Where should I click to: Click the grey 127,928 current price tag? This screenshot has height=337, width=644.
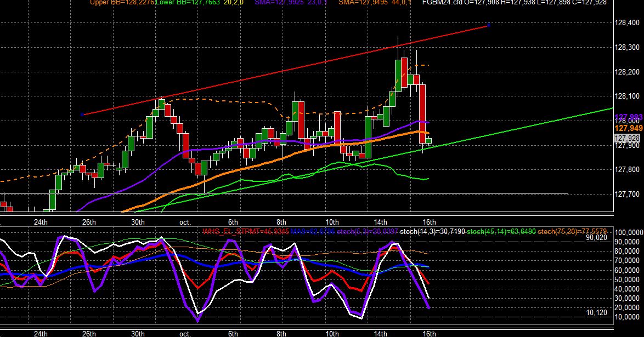[x=627, y=138]
